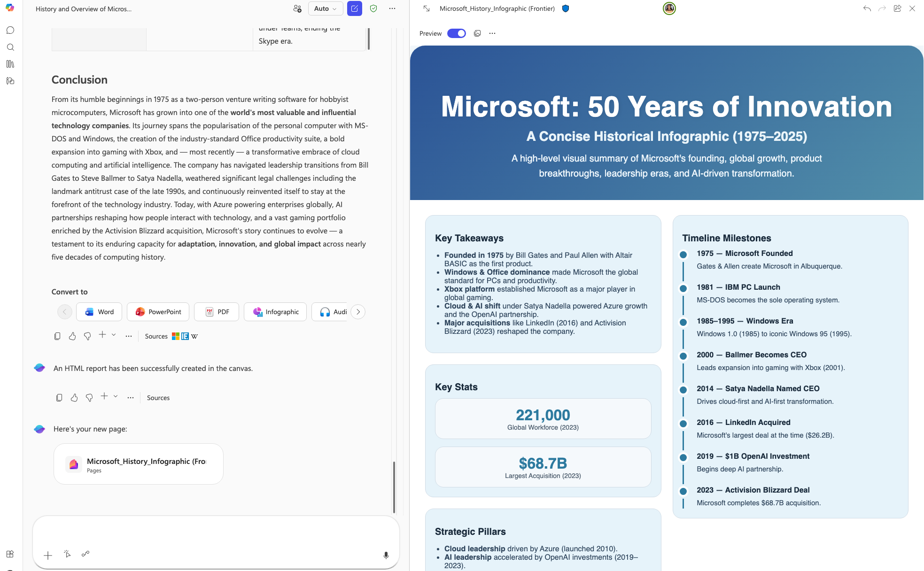Open Search from the sidebar
The width and height of the screenshot is (924, 571).
(10, 47)
